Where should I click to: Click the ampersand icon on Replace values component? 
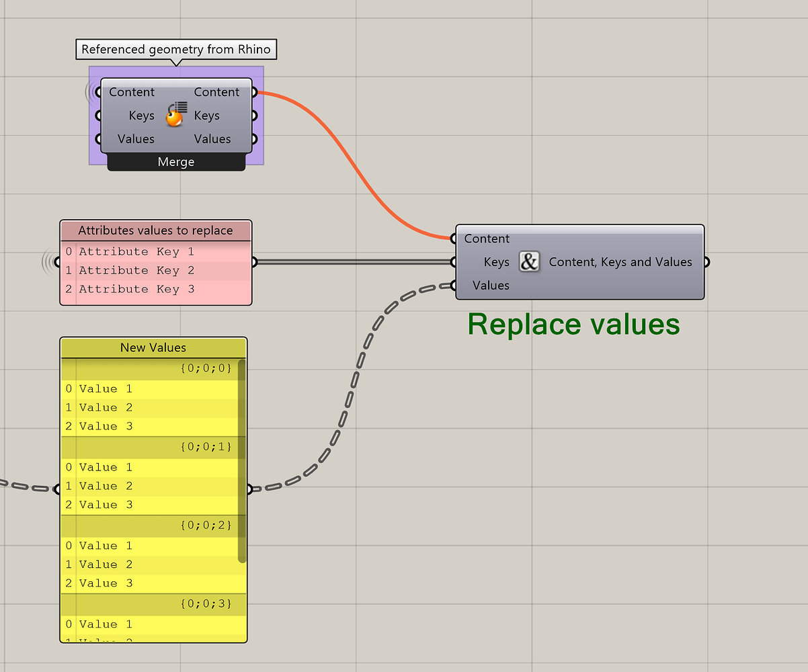click(529, 262)
